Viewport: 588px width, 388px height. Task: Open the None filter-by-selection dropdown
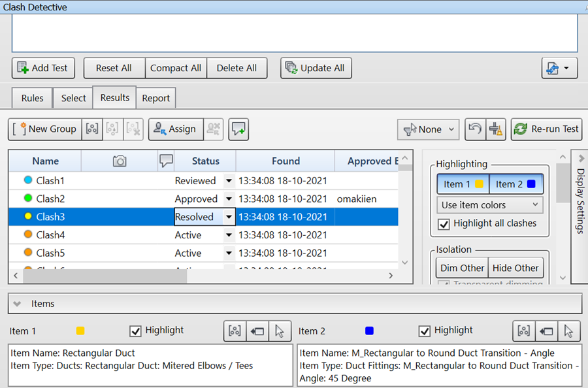(428, 129)
